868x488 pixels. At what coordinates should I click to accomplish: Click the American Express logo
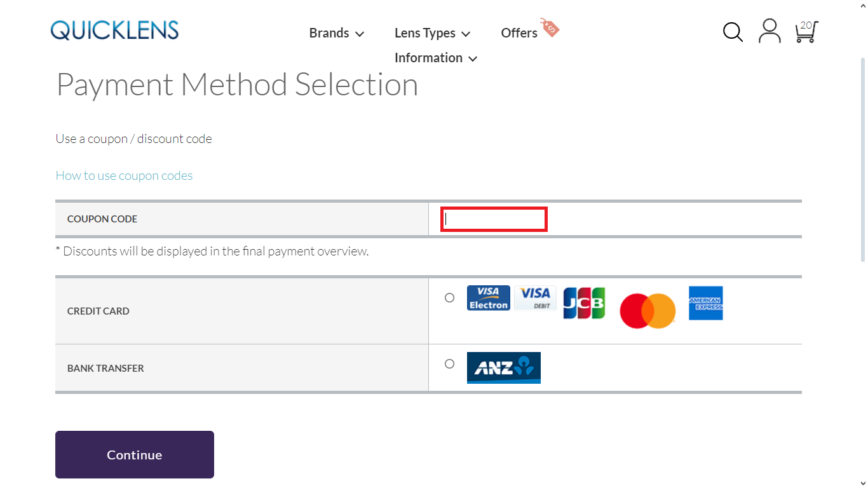pyautogui.click(x=705, y=303)
